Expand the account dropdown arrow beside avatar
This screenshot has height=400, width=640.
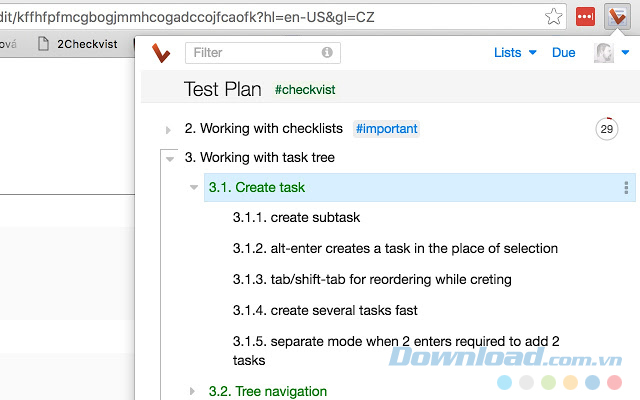(625, 52)
